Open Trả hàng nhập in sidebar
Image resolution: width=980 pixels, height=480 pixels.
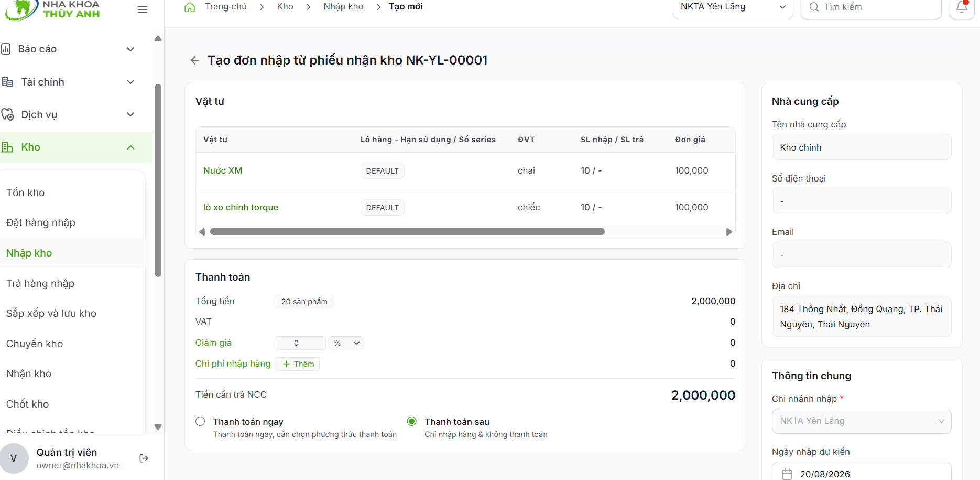click(40, 283)
